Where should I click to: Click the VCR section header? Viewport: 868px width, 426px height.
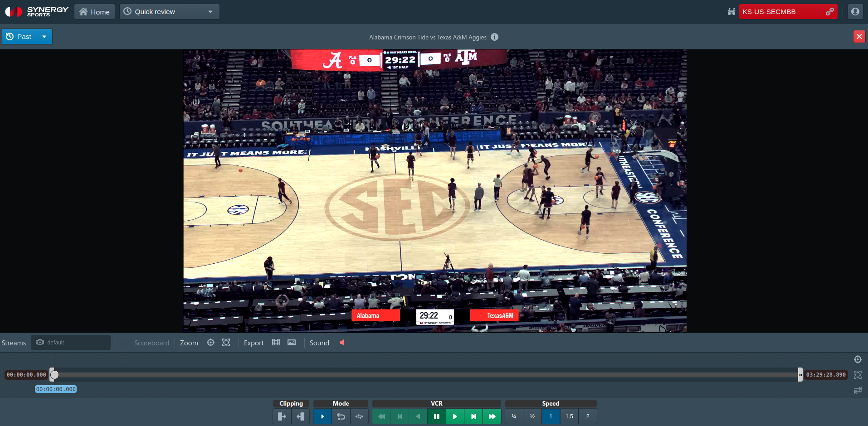click(x=437, y=403)
